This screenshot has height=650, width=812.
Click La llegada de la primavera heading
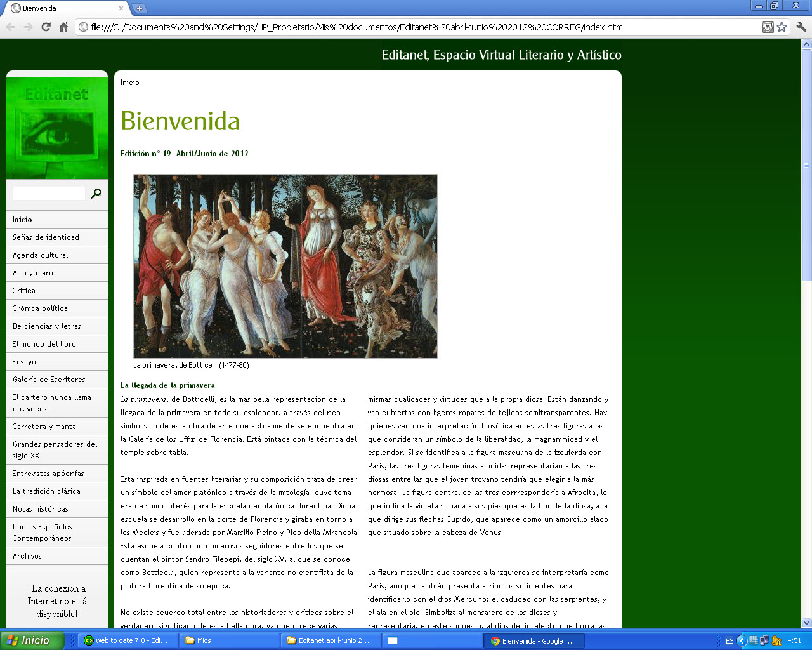(167, 385)
